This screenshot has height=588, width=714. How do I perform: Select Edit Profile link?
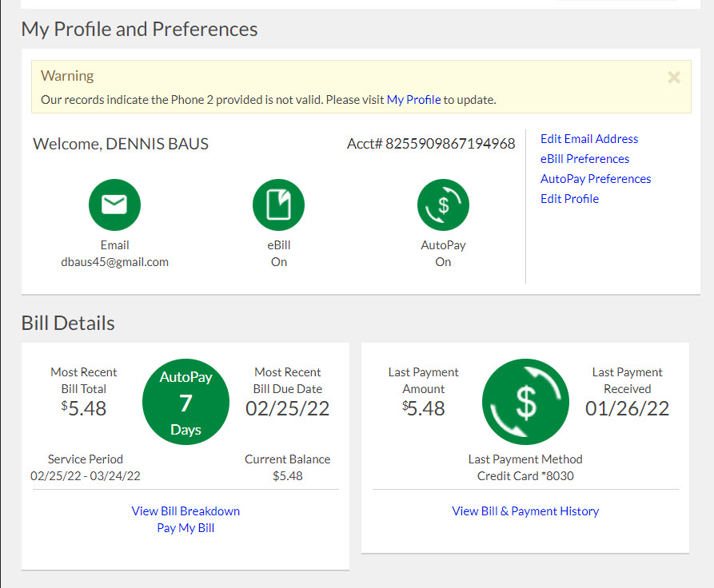569,199
